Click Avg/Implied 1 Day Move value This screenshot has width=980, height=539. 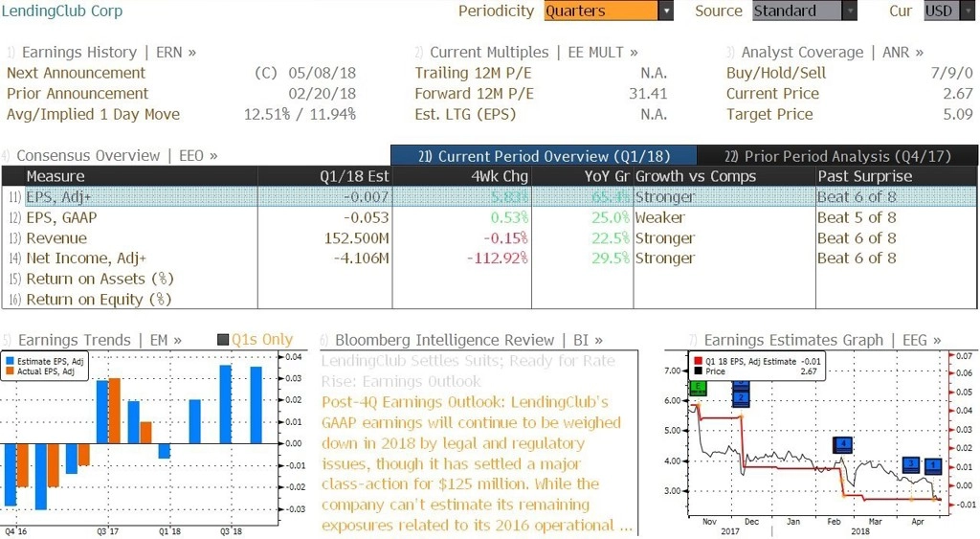[x=300, y=115]
